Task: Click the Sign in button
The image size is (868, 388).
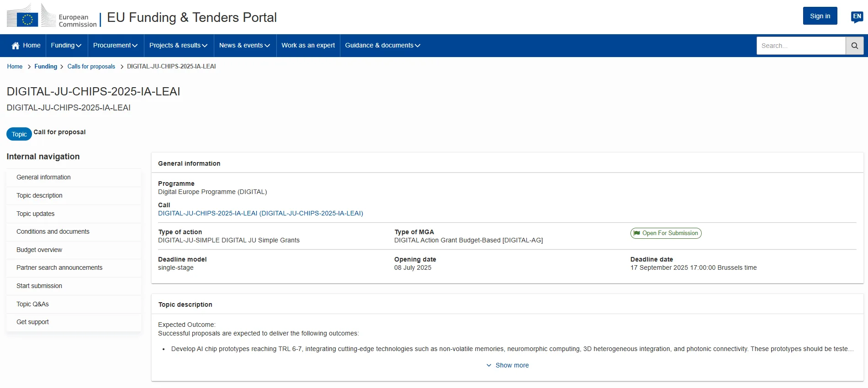Action: (x=820, y=16)
